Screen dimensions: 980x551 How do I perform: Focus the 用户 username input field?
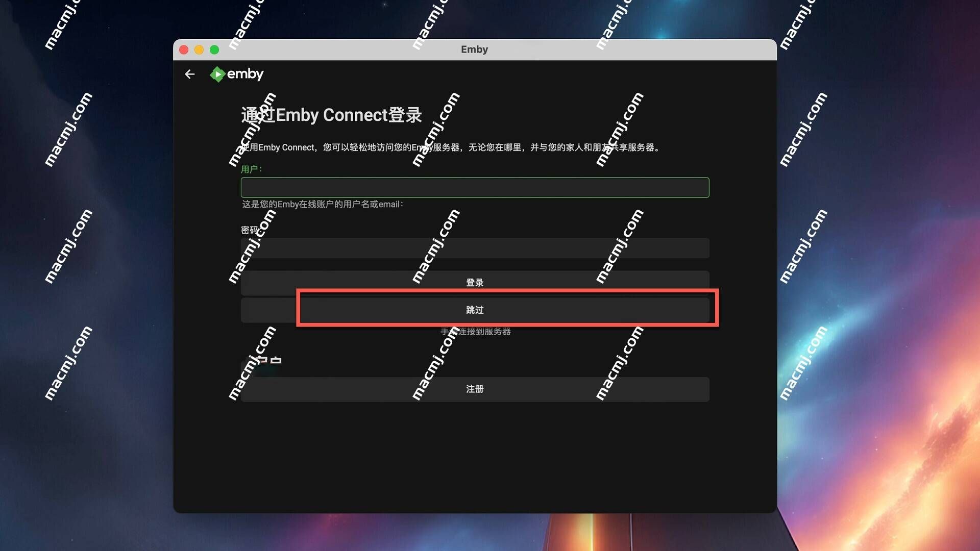[x=475, y=188]
